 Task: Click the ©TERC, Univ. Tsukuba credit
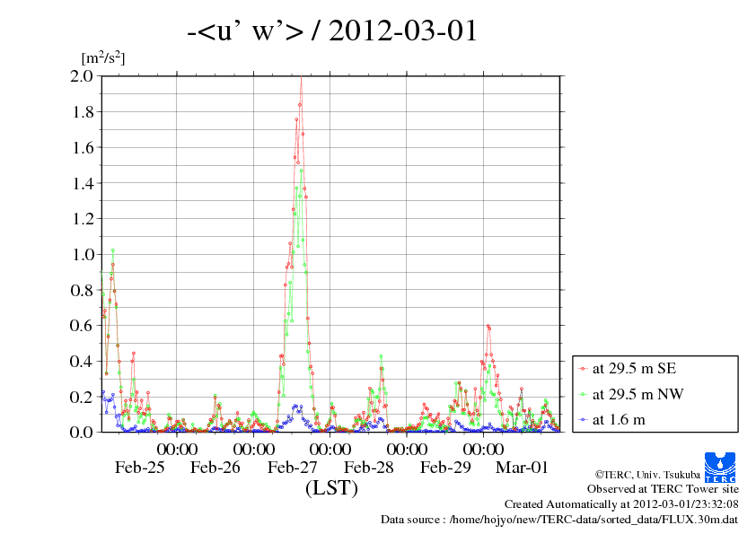(647, 475)
